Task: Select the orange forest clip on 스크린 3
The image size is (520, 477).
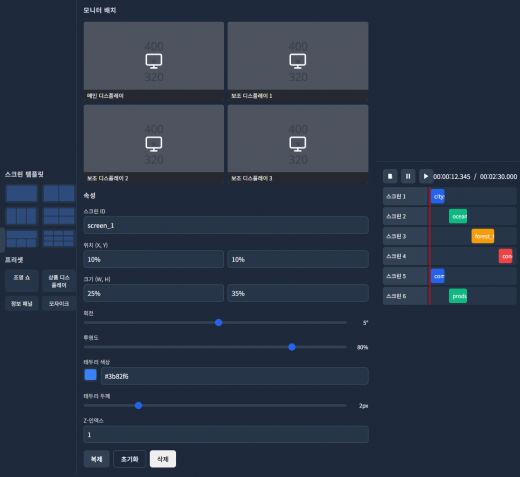Action: click(483, 236)
